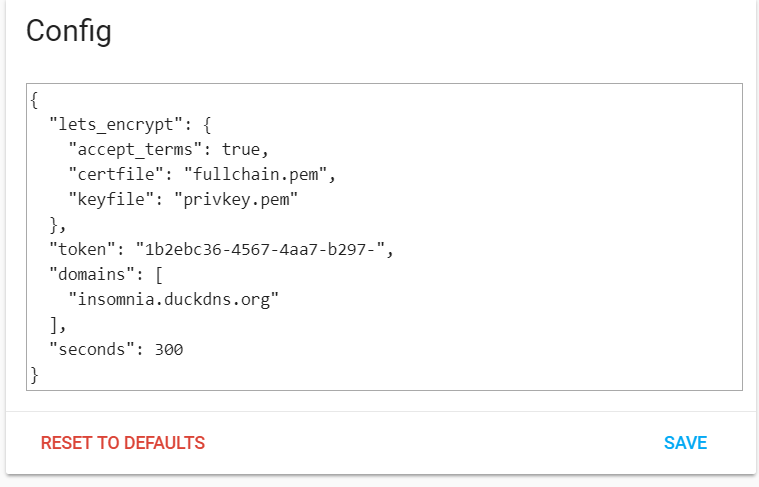Image resolution: width=759 pixels, height=487 pixels.
Task: Click the "privkey.pem" value
Action: [x=236, y=199]
